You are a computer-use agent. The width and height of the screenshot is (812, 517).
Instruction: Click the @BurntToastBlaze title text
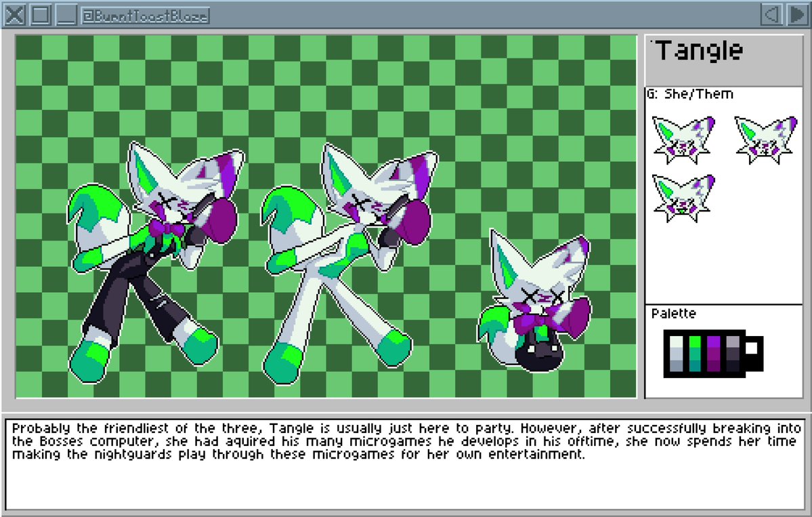146,16
